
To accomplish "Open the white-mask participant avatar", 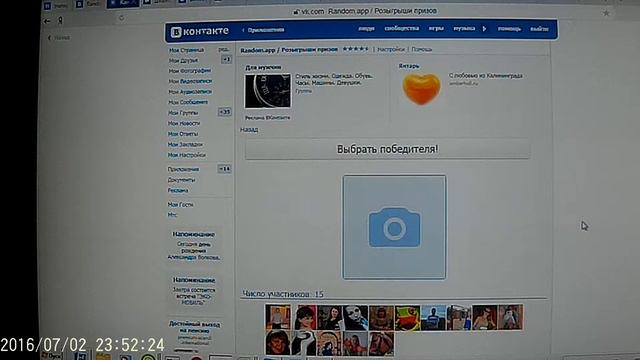I will tap(356, 318).
